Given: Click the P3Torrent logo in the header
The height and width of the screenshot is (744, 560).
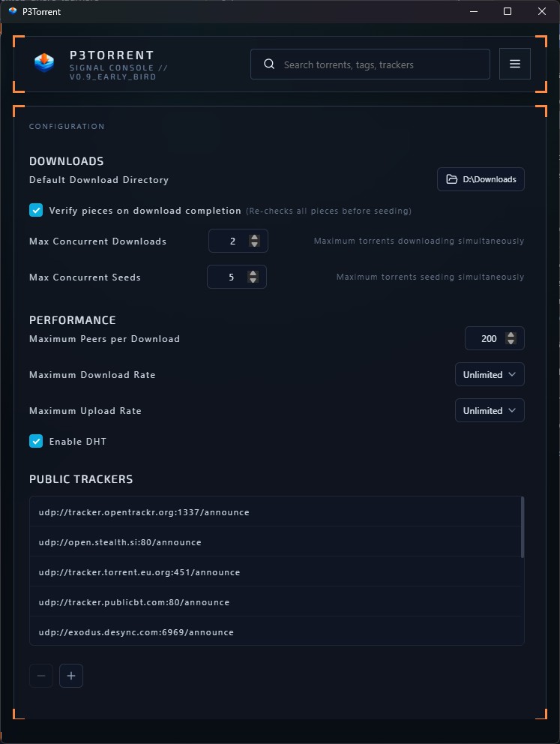Looking at the screenshot, I should [43, 63].
